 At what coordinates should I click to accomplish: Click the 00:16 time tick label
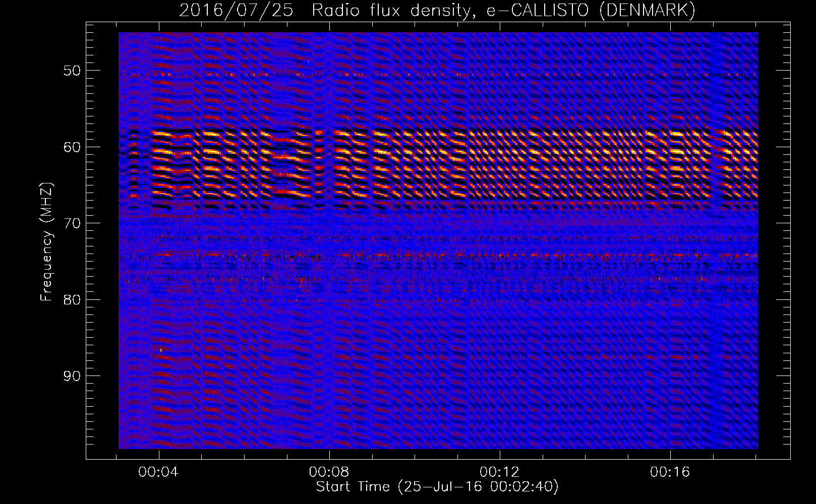point(670,472)
